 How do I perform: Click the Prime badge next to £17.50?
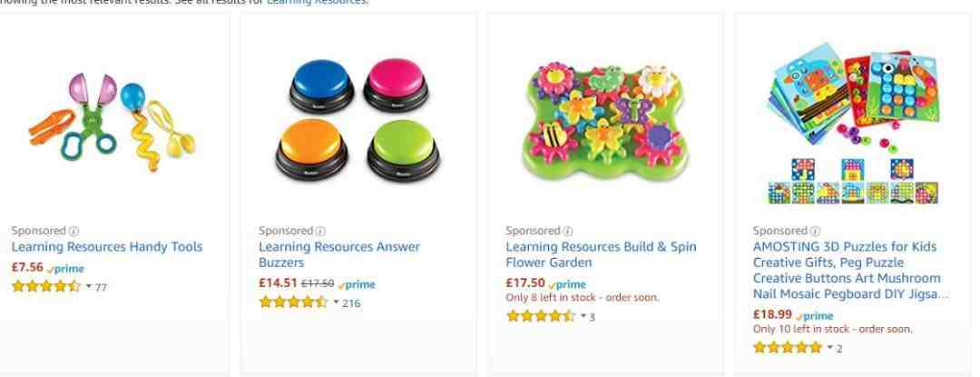pos(567,285)
